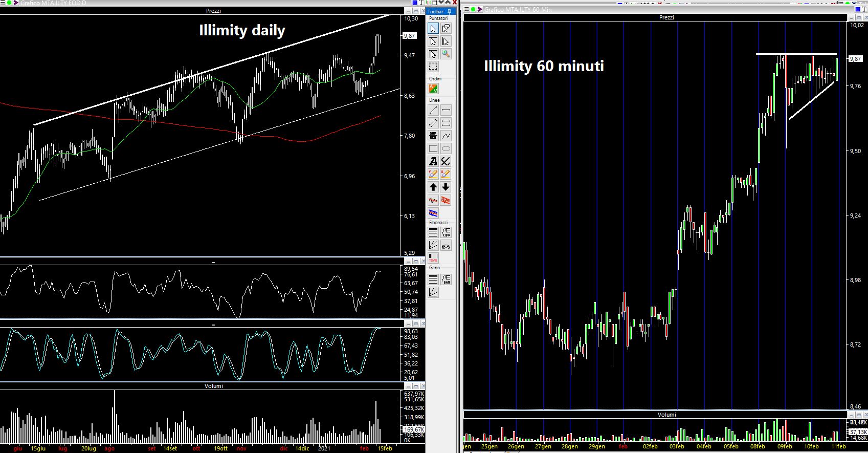Click the Prezzi header of 60 Min chart
The image size is (868, 453).
(x=666, y=17)
